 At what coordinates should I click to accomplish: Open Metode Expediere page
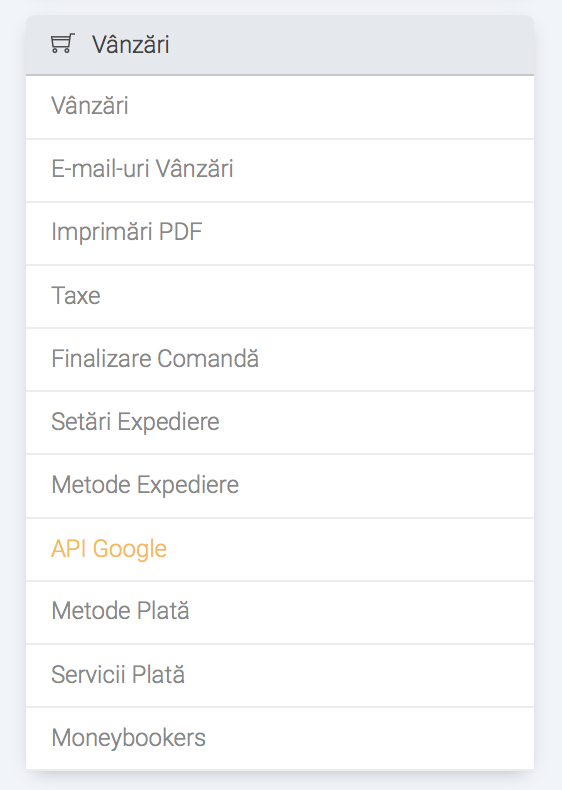tap(280, 486)
